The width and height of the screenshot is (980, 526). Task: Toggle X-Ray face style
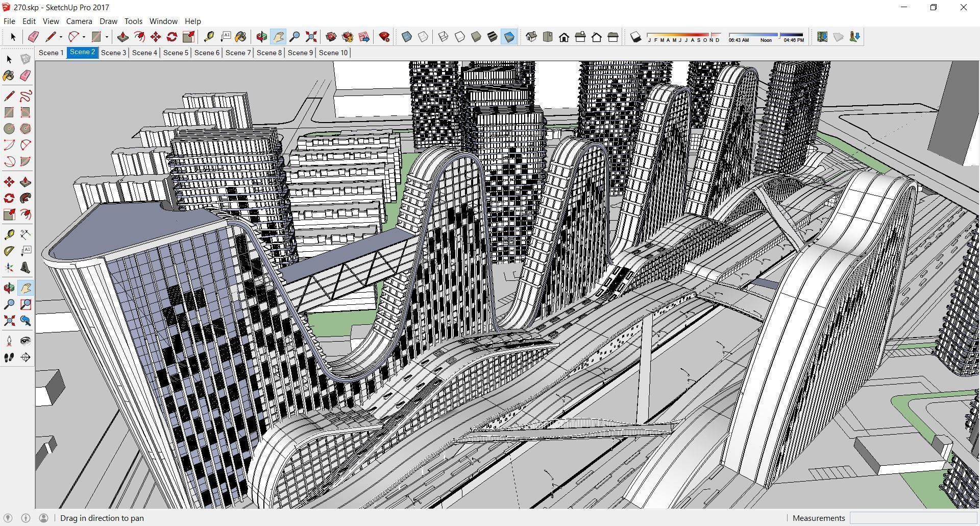pos(407,37)
